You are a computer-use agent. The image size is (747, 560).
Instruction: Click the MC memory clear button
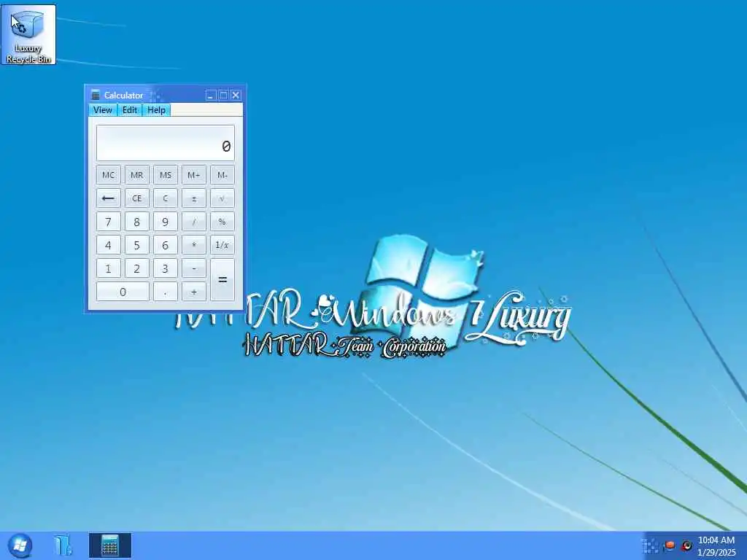[108, 175]
